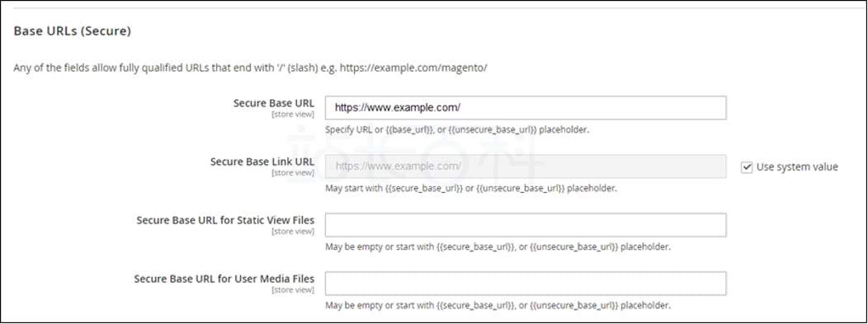Image resolution: width=868 pixels, height=324 pixels.
Task: Select the User Media Files URL input
Action: tap(526, 284)
